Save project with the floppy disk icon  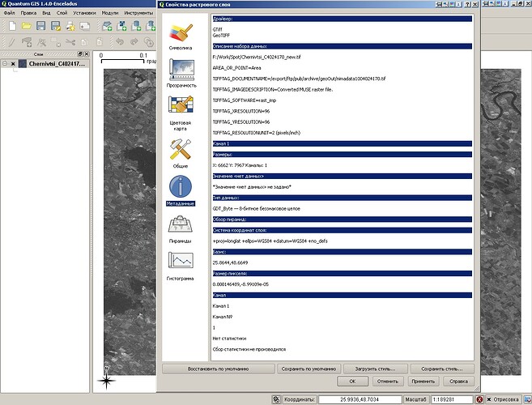click(40, 26)
